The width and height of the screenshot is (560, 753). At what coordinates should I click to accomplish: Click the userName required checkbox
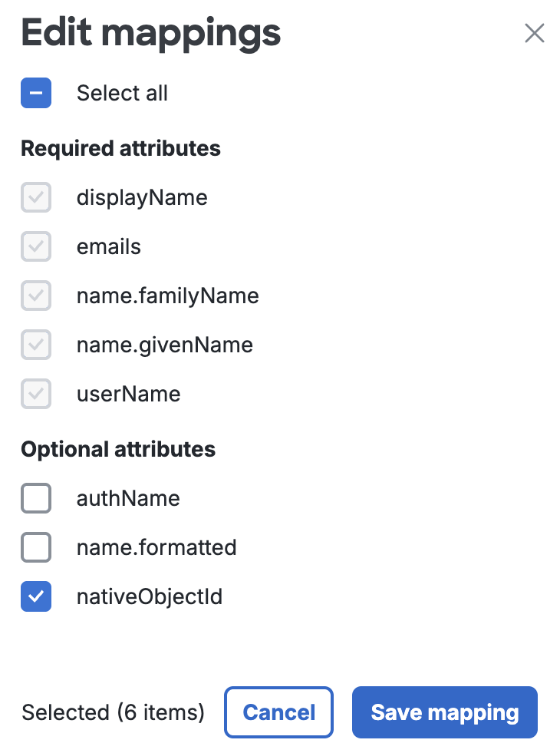[x=35, y=394]
